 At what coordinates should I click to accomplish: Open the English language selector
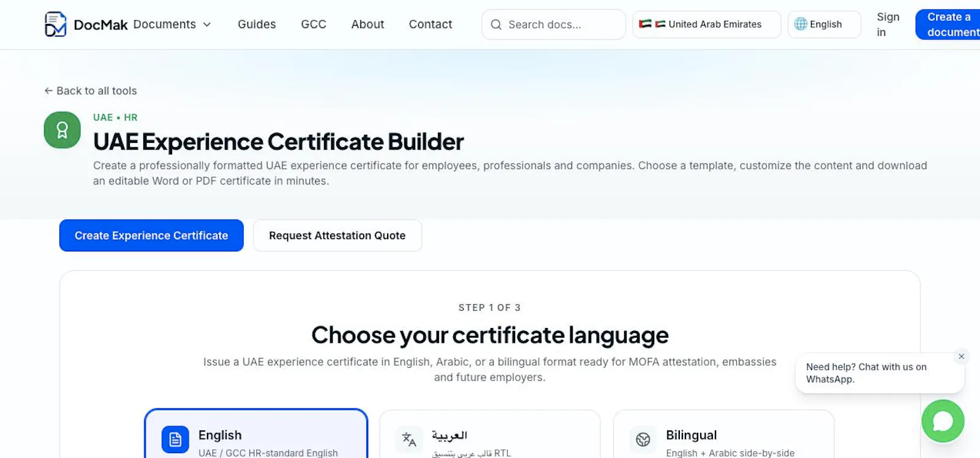[x=824, y=25]
